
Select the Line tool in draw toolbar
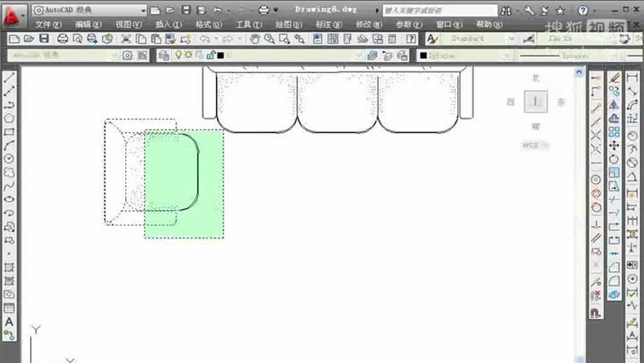9,77
